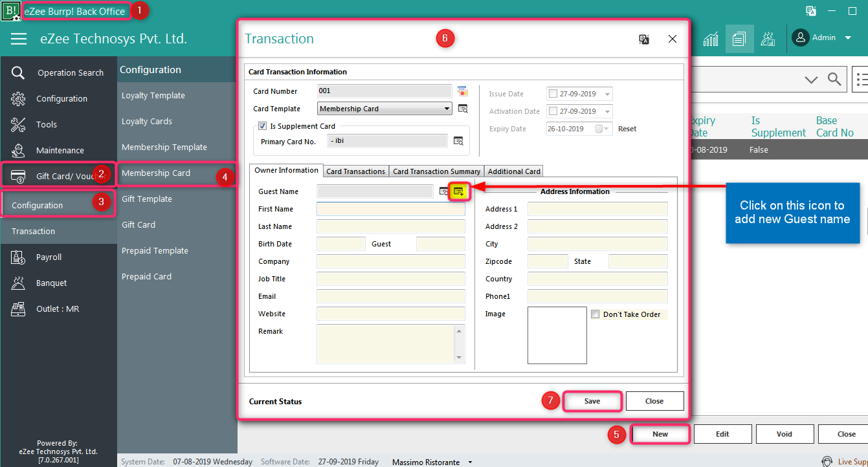The width and height of the screenshot is (868, 467).
Task: Click the Email input field
Action: (391, 296)
